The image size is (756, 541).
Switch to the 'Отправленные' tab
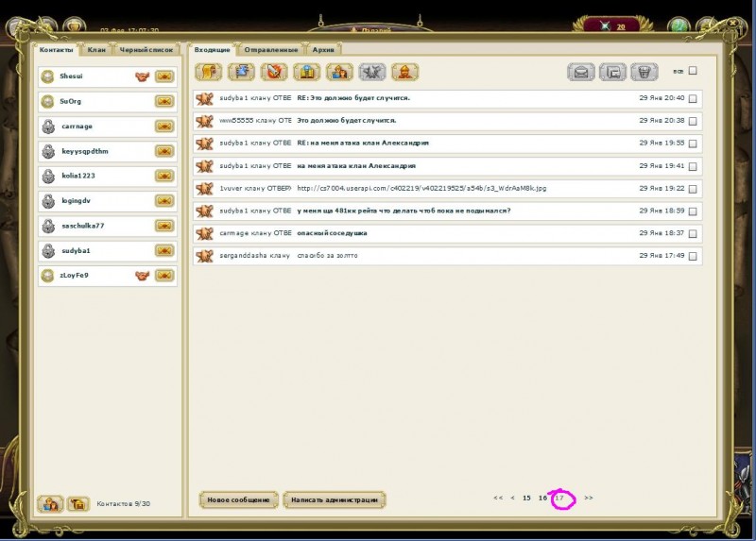coord(270,49)
